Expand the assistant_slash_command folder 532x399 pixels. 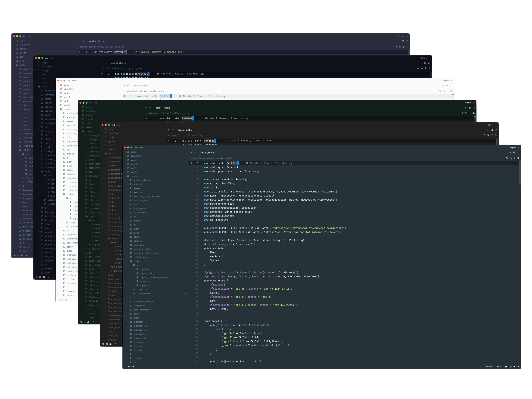(x=146, y=196)
